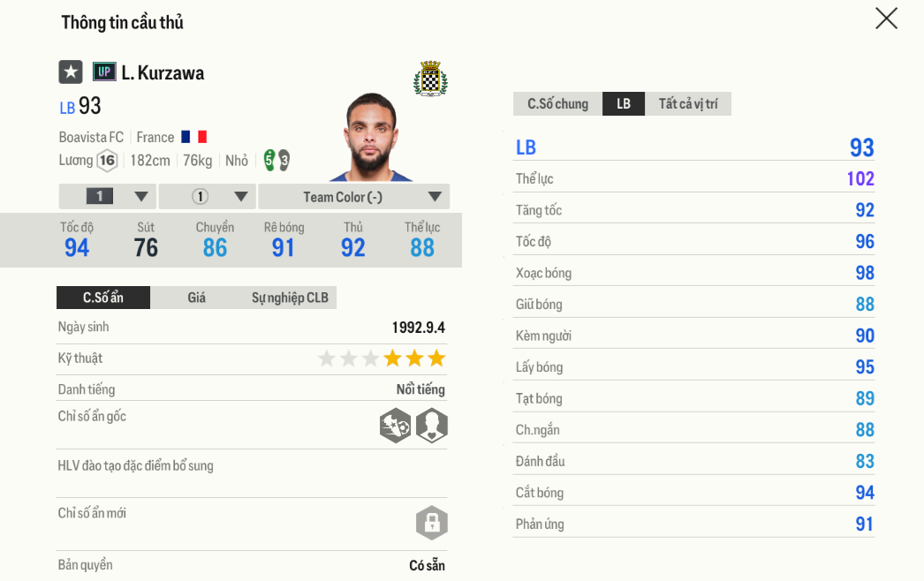This screenshot has width=924, height=581.
Task: Click the fifth Kỹ thuật rating star
Action: 413,358
